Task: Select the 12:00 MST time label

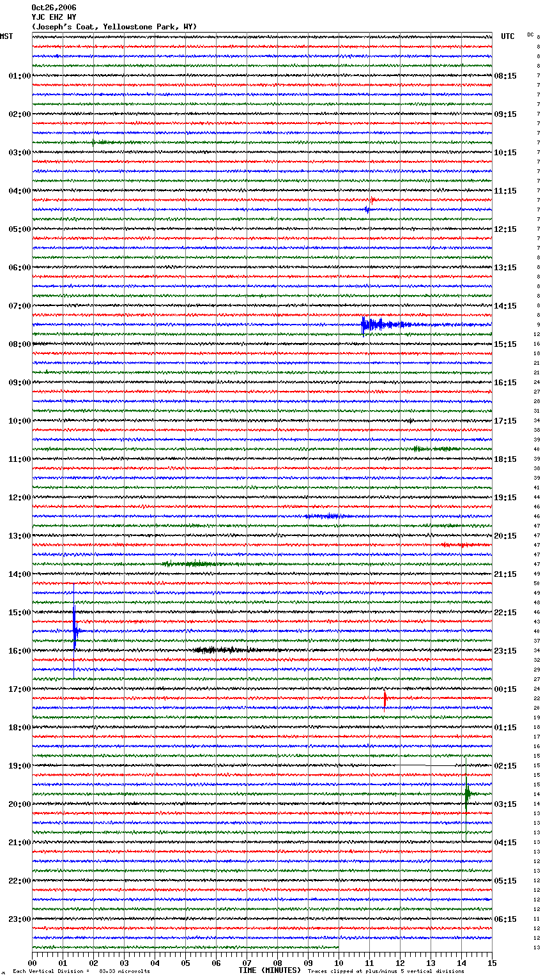Action: pyautogui.click(x=19, y=498)
